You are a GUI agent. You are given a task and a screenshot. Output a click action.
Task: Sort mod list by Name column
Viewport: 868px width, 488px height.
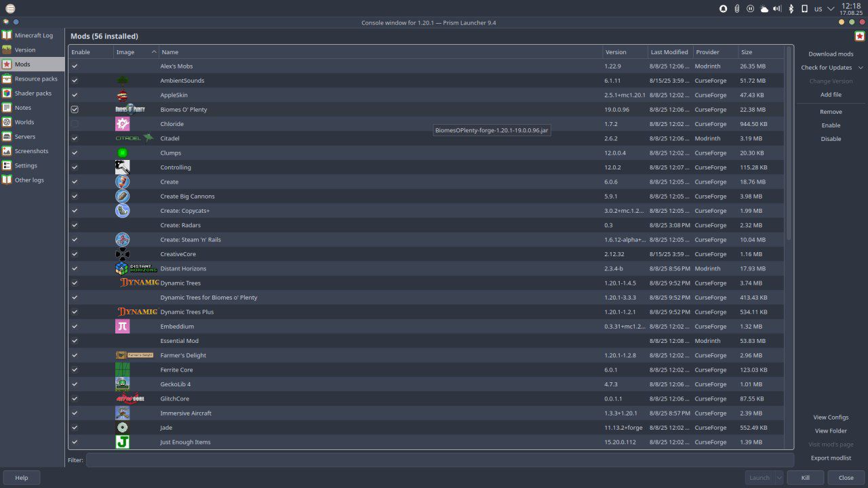(x=380, y=52)
